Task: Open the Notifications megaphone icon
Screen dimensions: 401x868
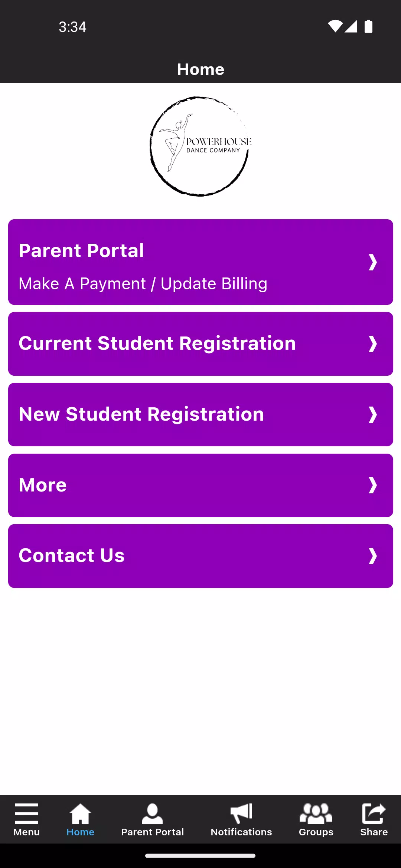Action: [x=241, y=813]
